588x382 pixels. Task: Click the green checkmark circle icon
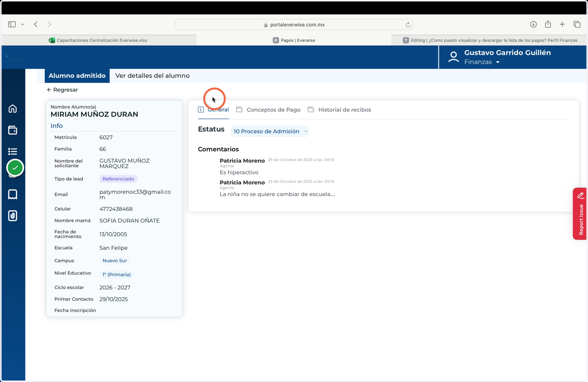pyautogui.click(x=15, y=168)
